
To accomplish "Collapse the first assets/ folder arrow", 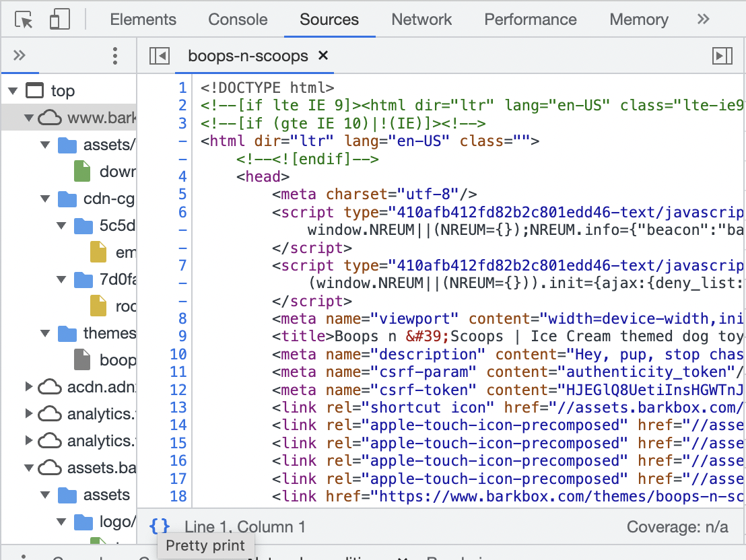I will pyautogui.click(x=45, y=144).
